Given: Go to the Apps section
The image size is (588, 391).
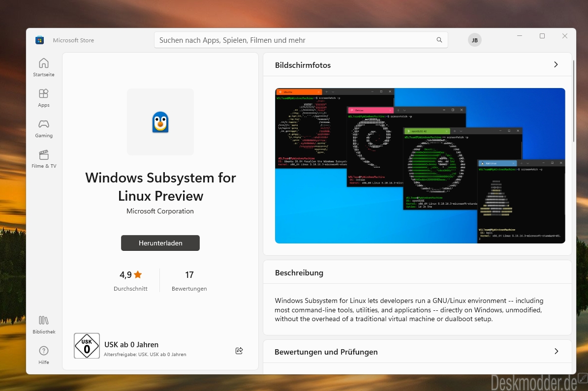Looking at the screenshot, I should (x=44, y=98).
